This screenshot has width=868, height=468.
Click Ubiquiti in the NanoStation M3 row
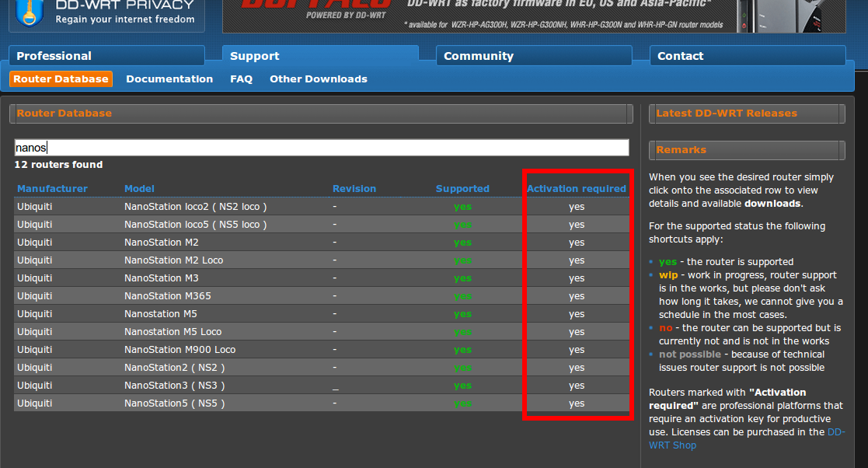click(x=34, y=278)
